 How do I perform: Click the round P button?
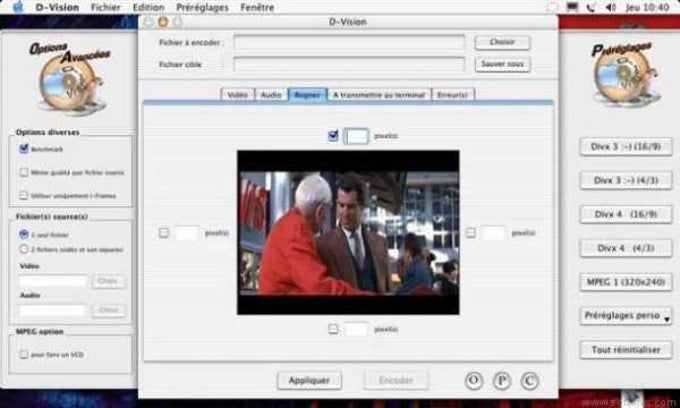502,381
